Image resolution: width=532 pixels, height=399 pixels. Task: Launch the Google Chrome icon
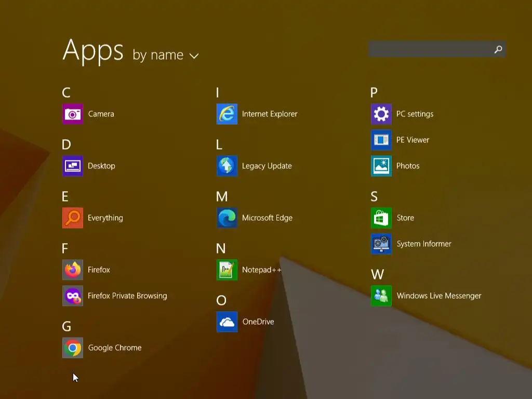click(x=73, y=348)
